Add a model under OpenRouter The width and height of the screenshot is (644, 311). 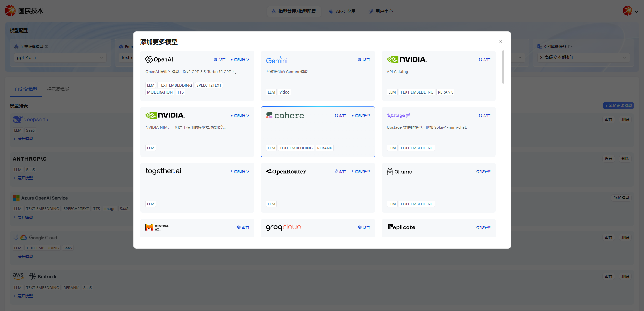tap(361, 171)
